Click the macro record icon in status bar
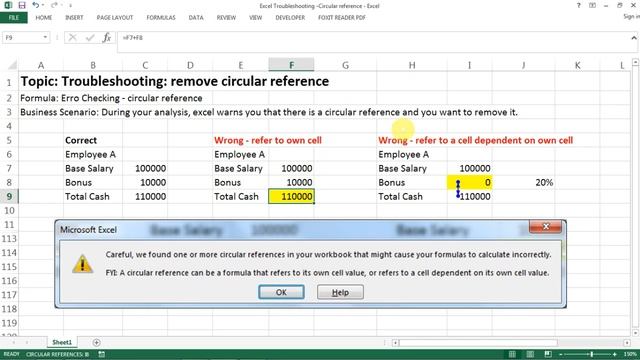The image size is (640, 360). [102, 354]
